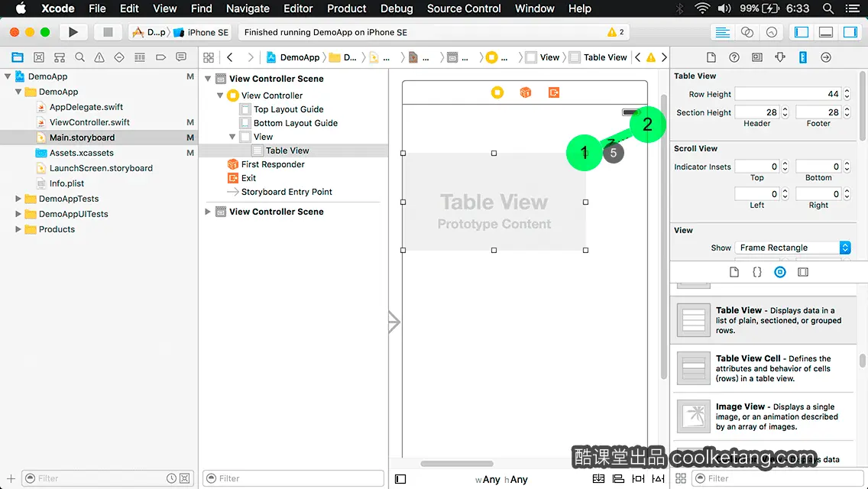Select Table View Cell in object library

point(764,368)
